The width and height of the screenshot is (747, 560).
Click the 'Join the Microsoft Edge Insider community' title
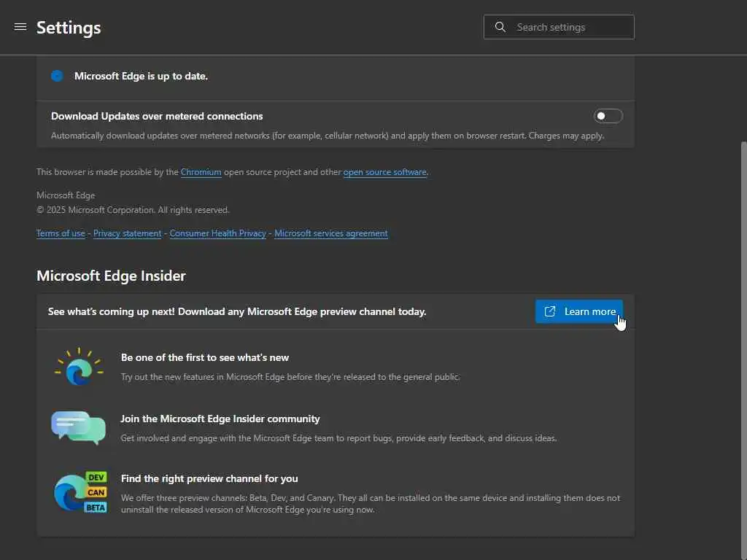click(x=220, y=419)
